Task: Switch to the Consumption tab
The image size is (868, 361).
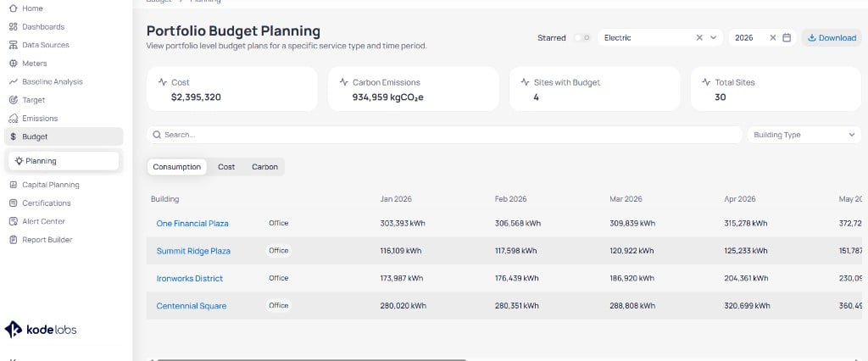Action: point(176,167)
